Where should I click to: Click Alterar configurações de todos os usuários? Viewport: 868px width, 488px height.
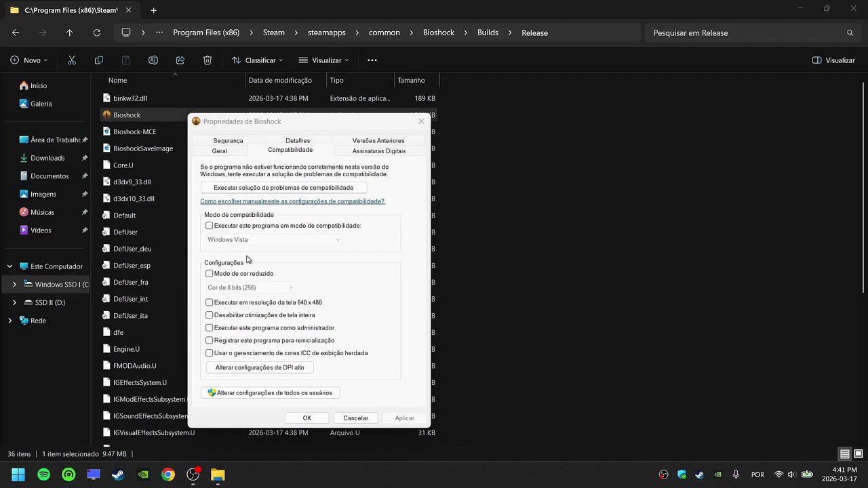270,393
